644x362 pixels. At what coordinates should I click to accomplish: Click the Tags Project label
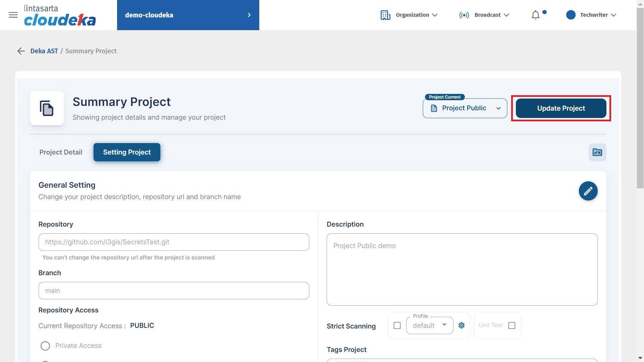click(x=346, y=350)
